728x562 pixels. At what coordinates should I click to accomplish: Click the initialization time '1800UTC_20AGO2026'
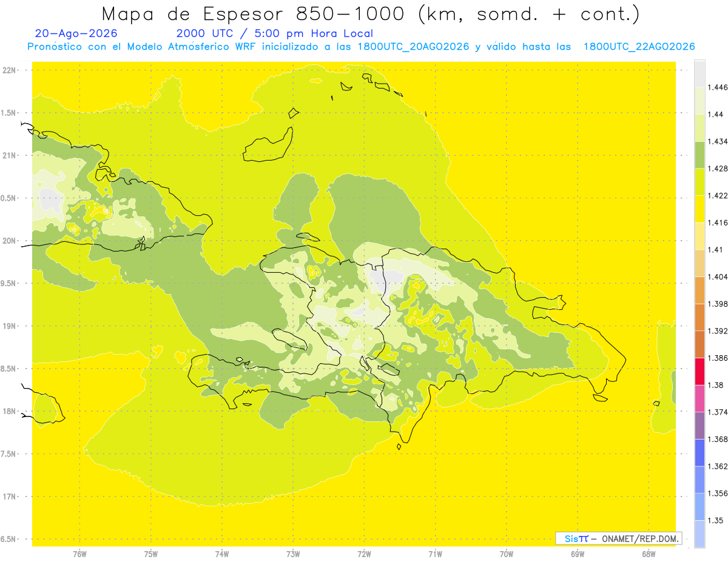[x=413, y=47]
